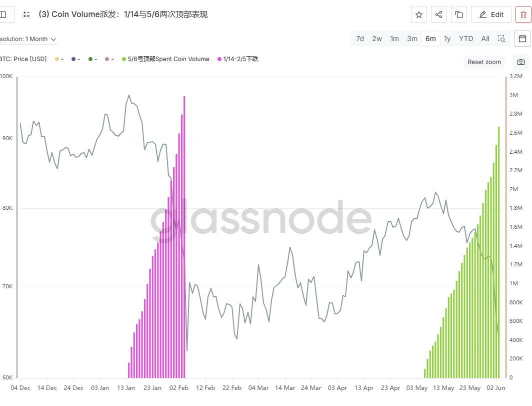Open the calendar date picker icon
This screenshot has height=406, width=532.
click(x=522, y=39)
